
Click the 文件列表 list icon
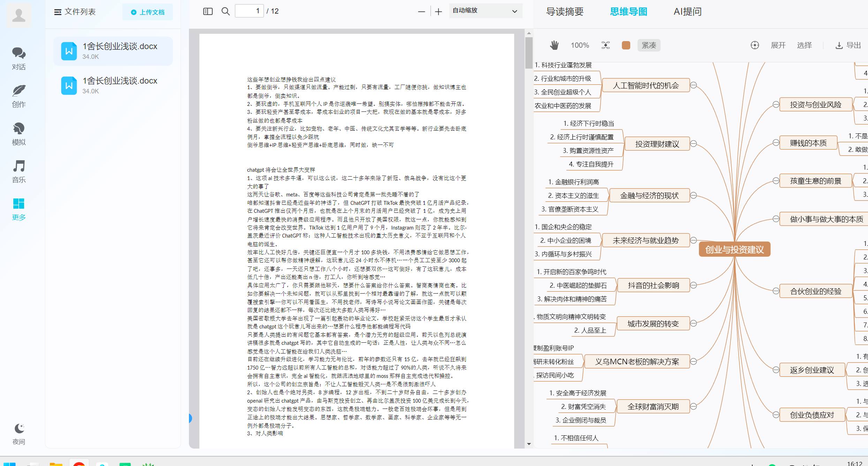click(58, 12)
